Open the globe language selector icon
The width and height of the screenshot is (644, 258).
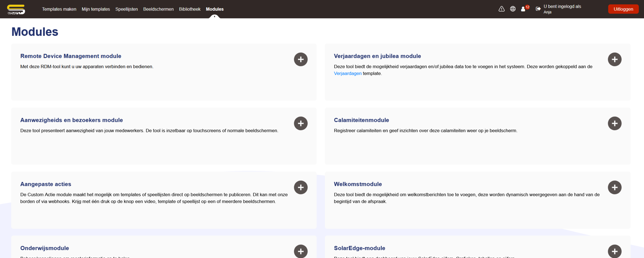click(513, 9)
